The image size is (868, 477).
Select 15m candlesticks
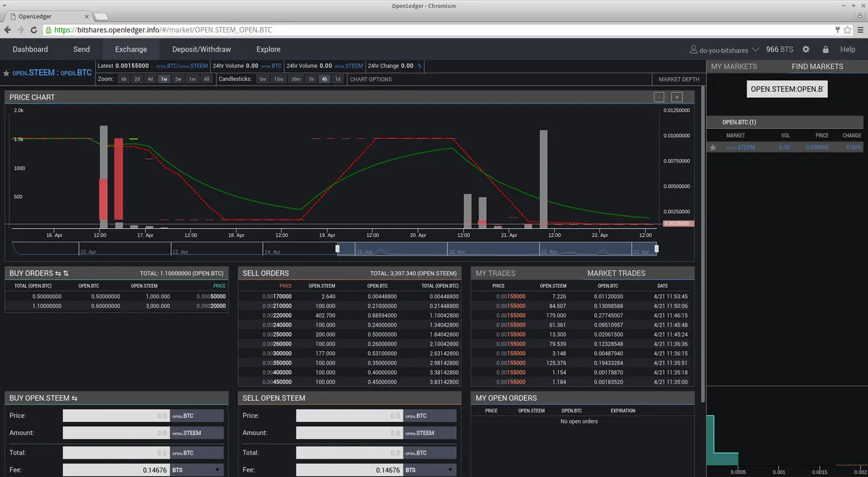(279, 79)
